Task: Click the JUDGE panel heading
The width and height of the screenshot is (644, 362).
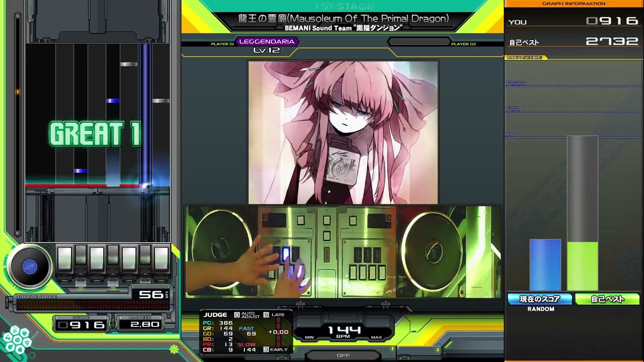Action: click(x=215, y=315)
